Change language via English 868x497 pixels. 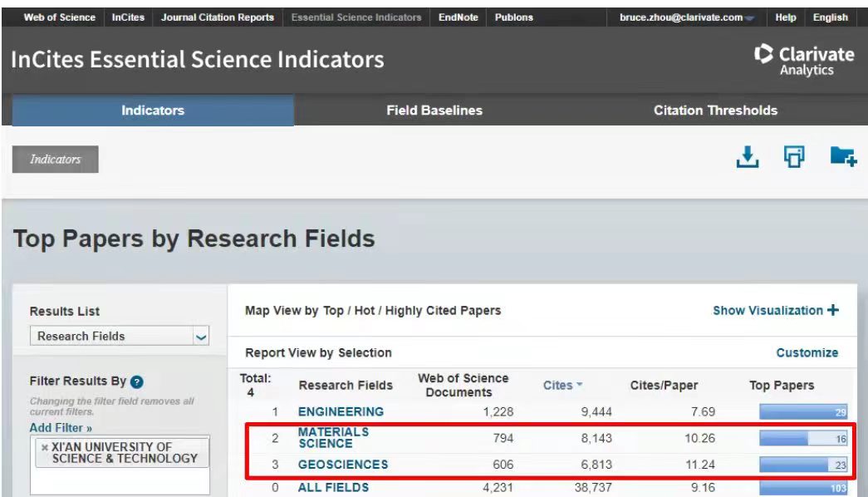coord(831,17)
